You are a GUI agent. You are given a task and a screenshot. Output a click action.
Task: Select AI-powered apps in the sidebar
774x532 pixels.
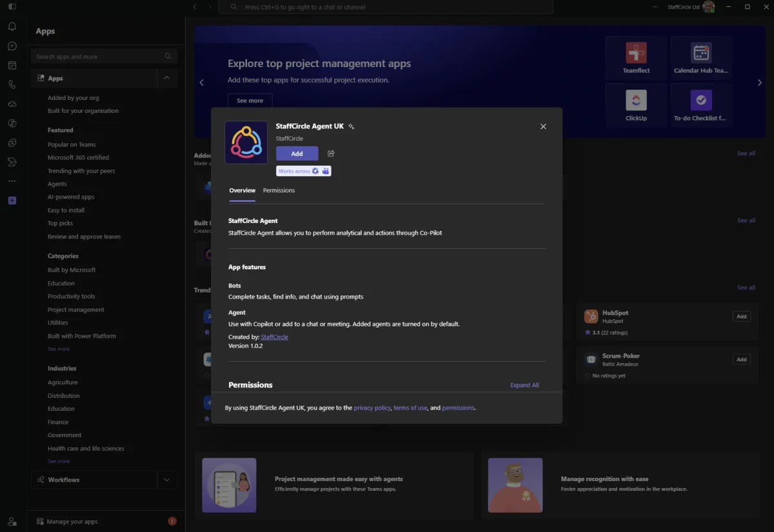71,197
